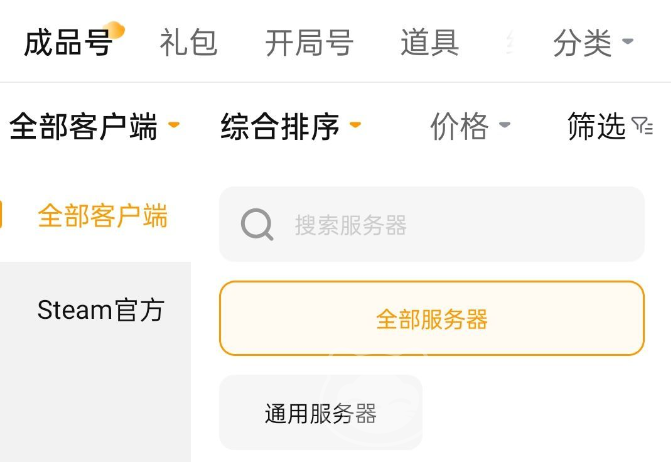The height and width of the screenshot is (467, 671).
Task: Open the 分类 dropdown label
Action: tap(582, 43)
